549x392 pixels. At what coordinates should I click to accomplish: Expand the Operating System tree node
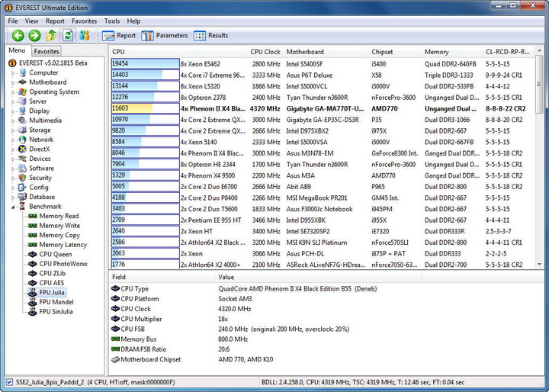(x=13, y=92)
